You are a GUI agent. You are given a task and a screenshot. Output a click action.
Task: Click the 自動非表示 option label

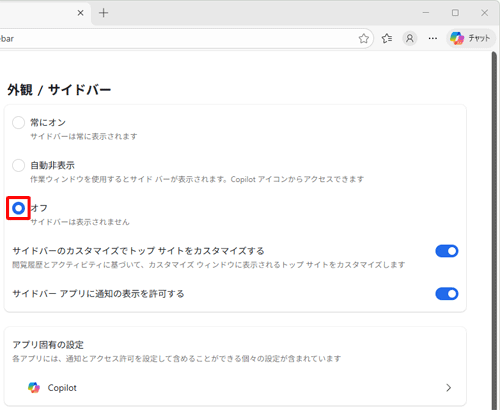pyautogui.click(x=52, y=165)
